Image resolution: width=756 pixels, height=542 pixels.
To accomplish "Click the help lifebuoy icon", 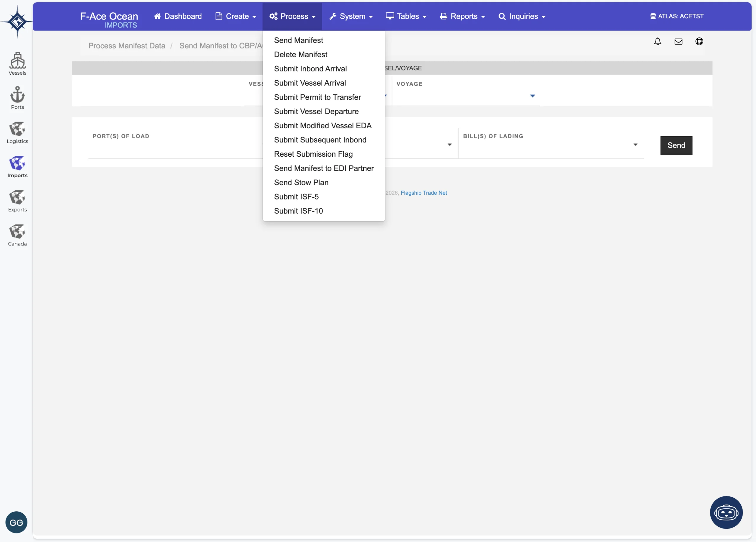I will click(699, 41).
